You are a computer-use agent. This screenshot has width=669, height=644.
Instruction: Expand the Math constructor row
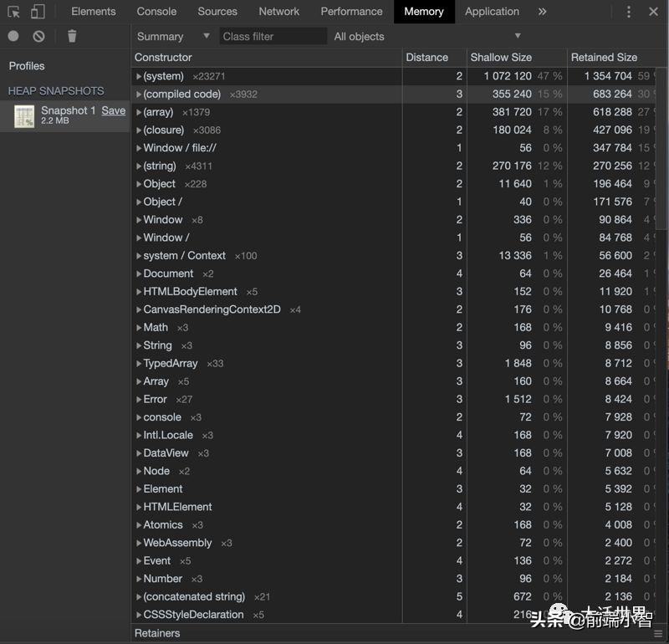pyautogui.click(x=140, y=327)
